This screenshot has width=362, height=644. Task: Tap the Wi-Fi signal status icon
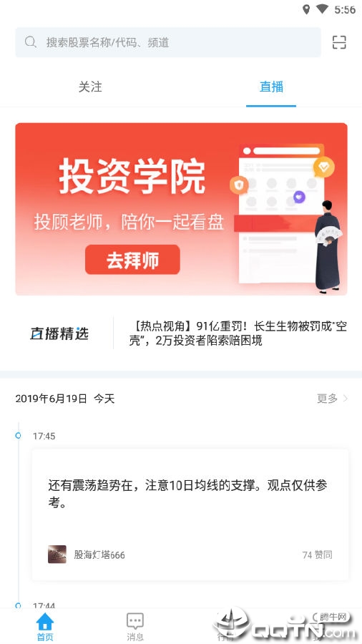pyautogui.click(x=323, y=9)
